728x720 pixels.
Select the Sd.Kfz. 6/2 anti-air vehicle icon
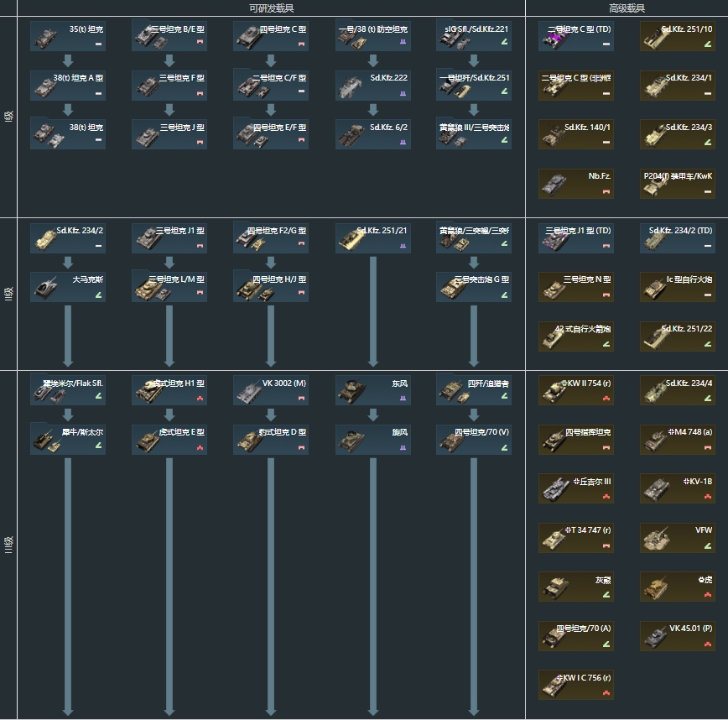[351, 137]
